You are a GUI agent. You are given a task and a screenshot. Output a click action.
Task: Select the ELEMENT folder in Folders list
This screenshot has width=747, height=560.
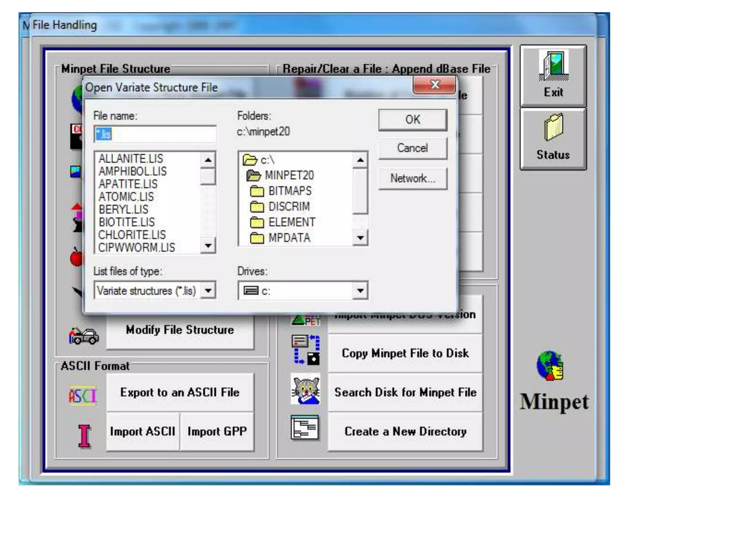pos(291,222)
